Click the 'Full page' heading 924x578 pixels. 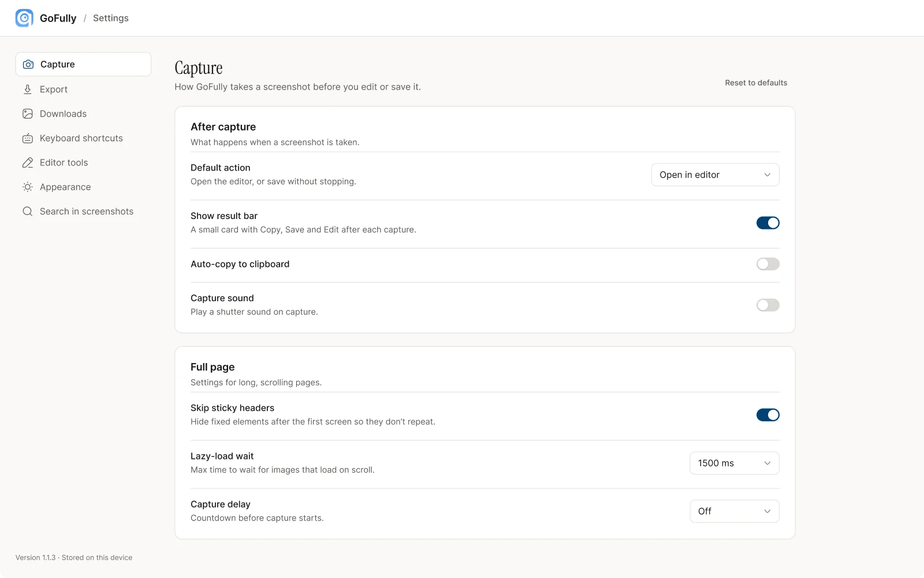click(213, 367)
